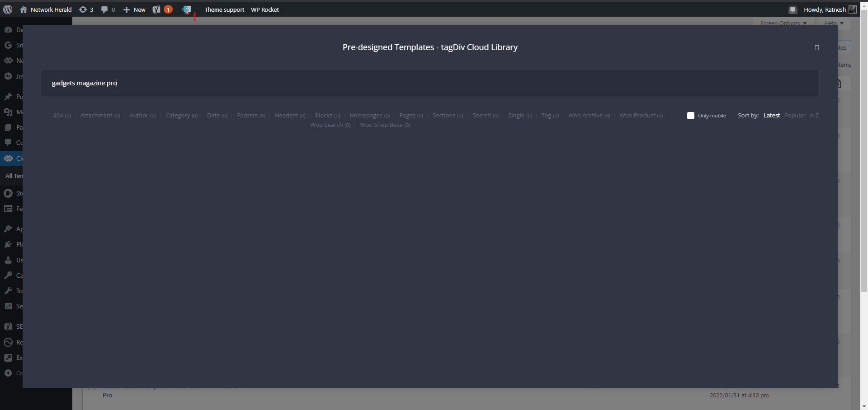
Task: Click the Pro link below the modal
Action: point(107,395)
